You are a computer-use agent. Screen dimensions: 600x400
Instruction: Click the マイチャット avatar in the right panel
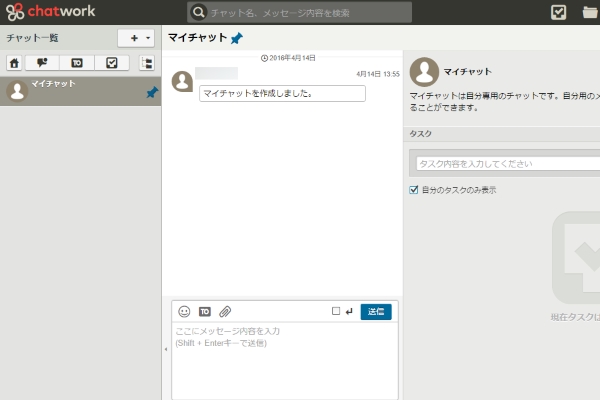coord(424,72)
